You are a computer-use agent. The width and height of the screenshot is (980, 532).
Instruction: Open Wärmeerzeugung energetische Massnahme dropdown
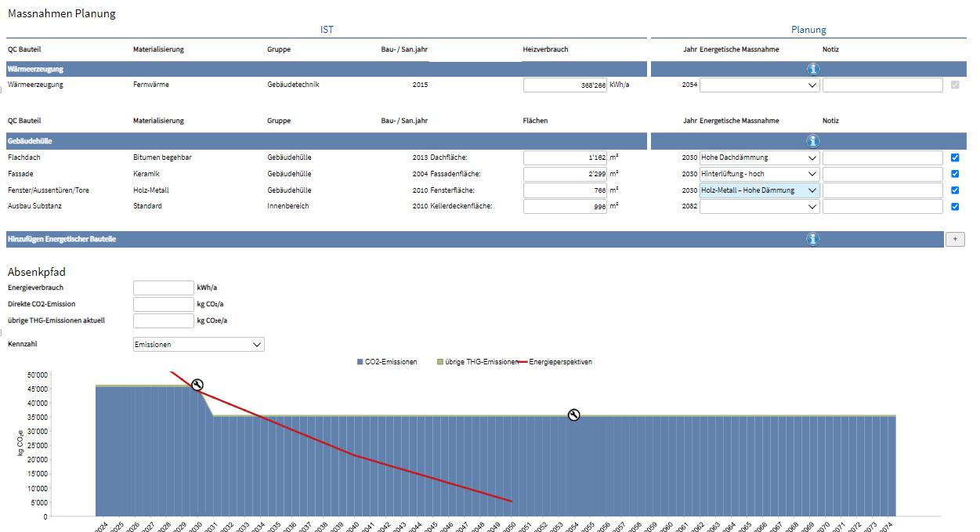(x=759, y=85)
